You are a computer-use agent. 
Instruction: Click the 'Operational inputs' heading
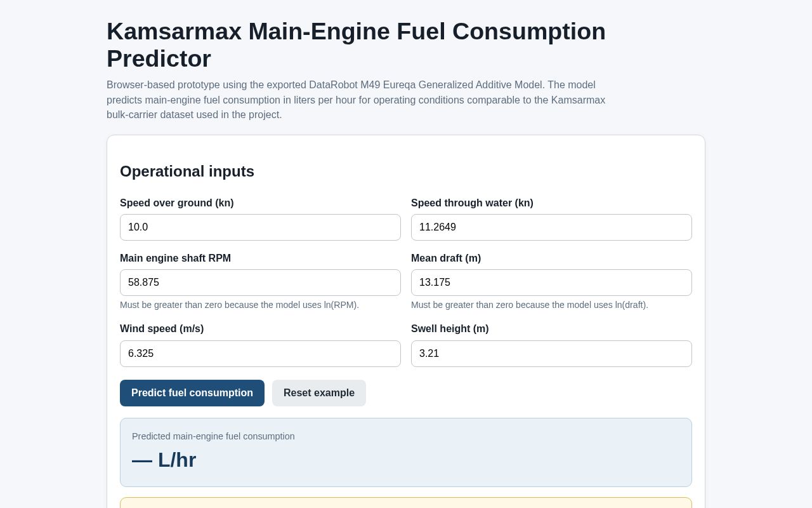(187, 171)
